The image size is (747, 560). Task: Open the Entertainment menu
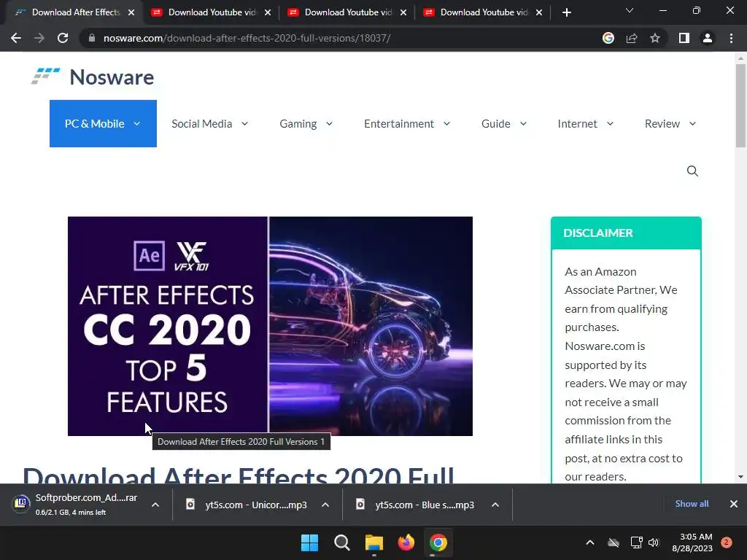point(407,124)
